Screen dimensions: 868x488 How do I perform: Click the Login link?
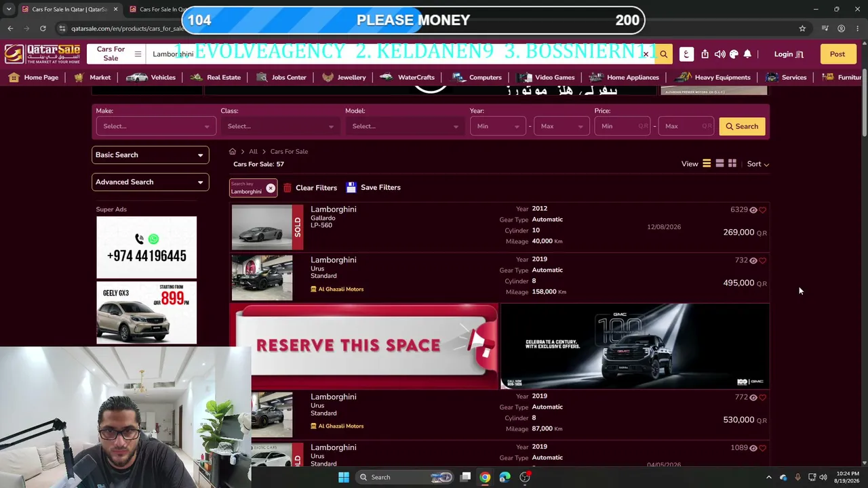(788, 54)
